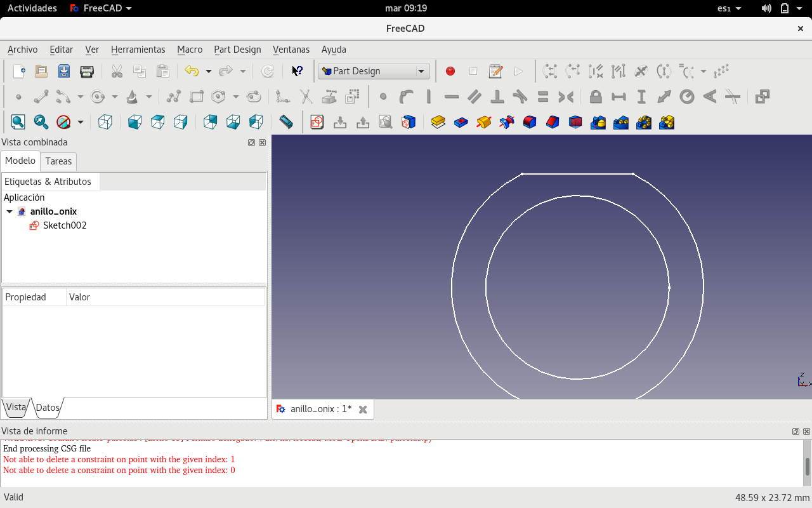Viewport: 812px width, 508px height.
Task: Open the draw style dropdown arrow
Action: [80, 122]
